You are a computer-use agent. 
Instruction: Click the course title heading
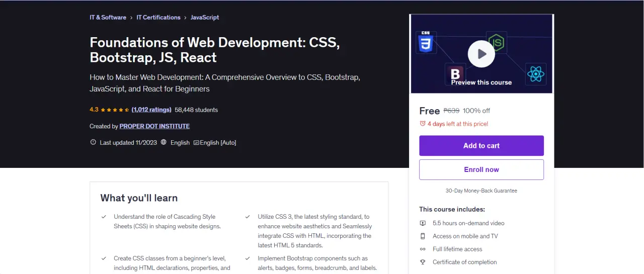coord(215,50)
